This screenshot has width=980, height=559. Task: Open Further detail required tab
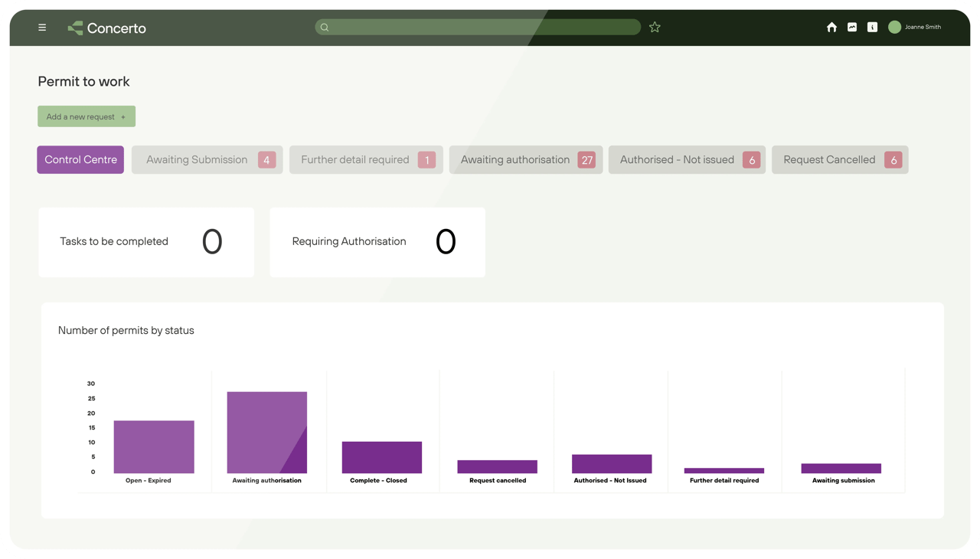pyautogui.click(x=366, y=160)
